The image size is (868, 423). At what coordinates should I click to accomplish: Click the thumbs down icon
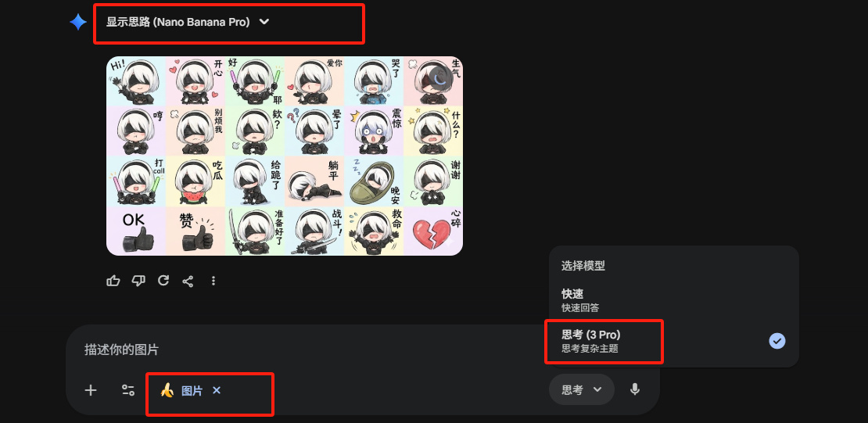tap(138, 281)
